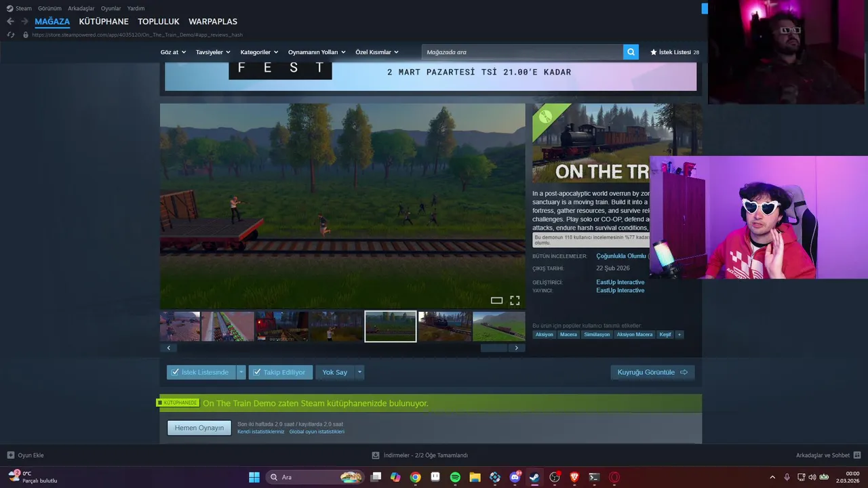Open the volume tray icon
868x488 pixels.
812,477
